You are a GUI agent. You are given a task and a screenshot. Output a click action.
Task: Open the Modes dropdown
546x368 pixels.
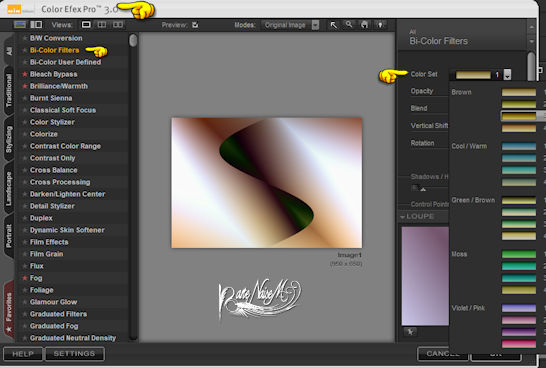click(315, 25)
